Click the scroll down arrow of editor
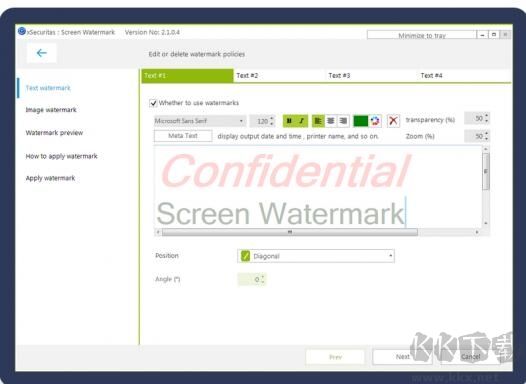Screen dimensions: 526x384 [486, 223]
